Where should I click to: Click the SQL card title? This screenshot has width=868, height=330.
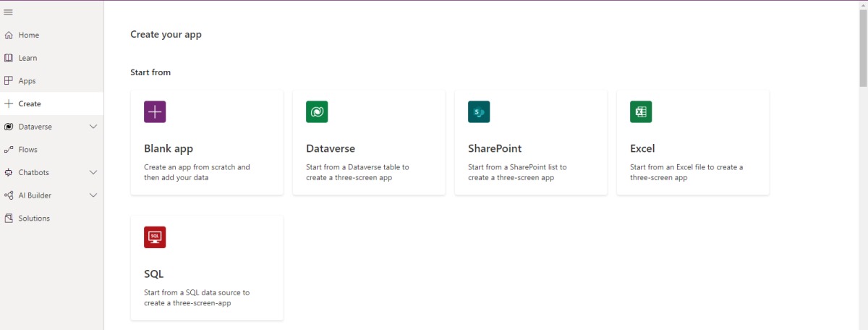point(154,274)
